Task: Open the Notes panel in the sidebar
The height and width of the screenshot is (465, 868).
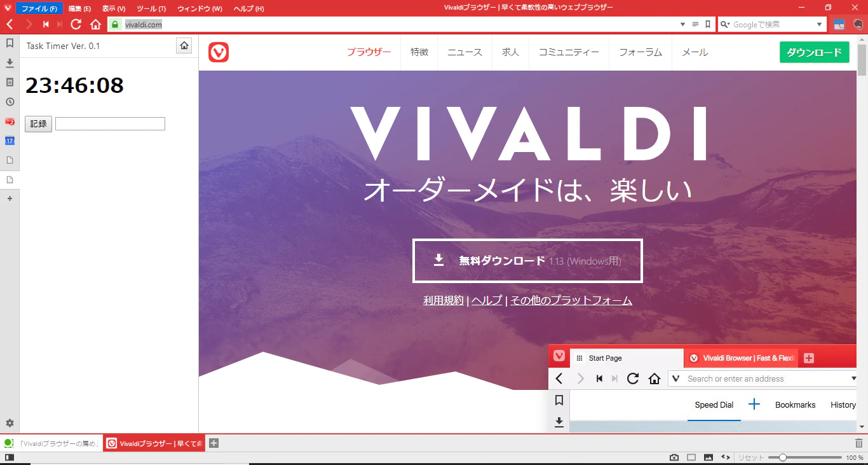Action: [10, 82]
